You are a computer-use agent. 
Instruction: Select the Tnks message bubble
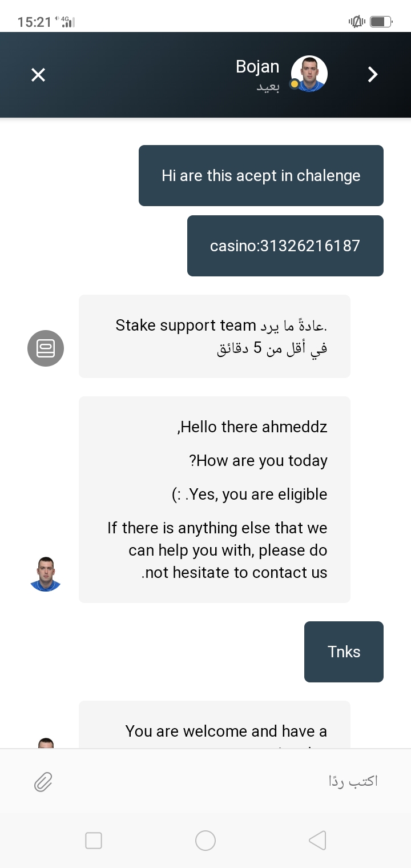point(344,652)
